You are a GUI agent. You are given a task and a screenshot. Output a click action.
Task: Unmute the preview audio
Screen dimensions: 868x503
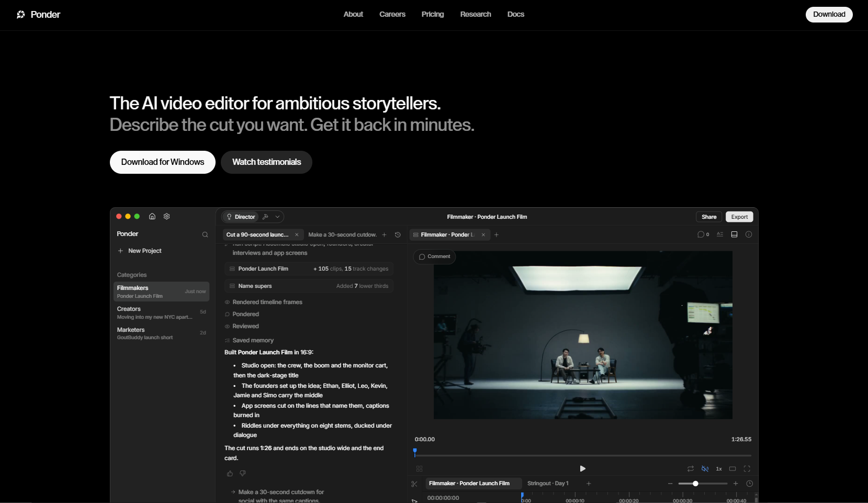(x=705, y=469)
